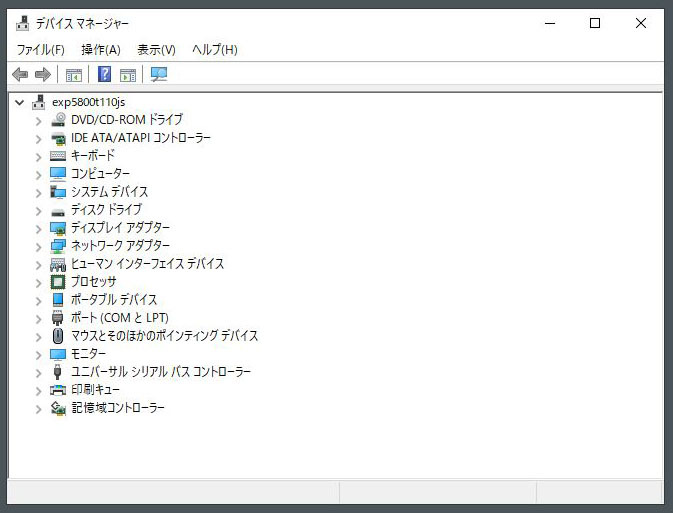Click the プロセッサ chip icon

click(x=58, y=282)
